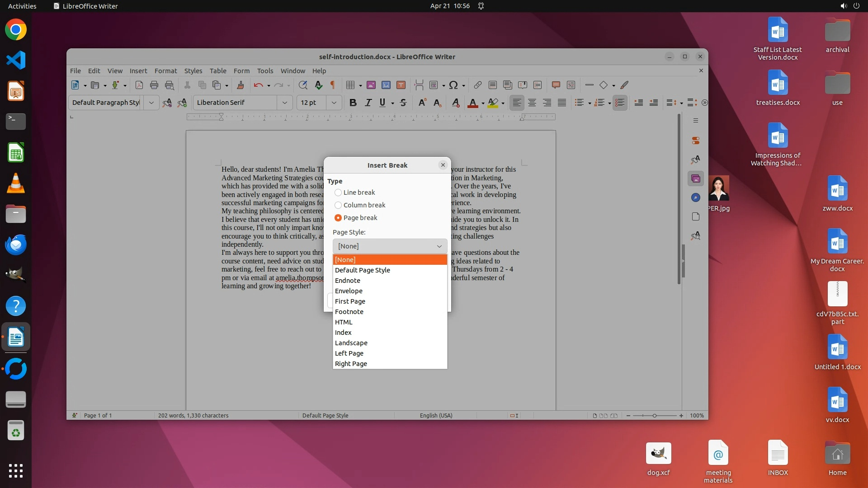Screen dimensions: 868x488
Task: Toggle Formatting Marks pilcrow icon
Action: tap(333, 85)
